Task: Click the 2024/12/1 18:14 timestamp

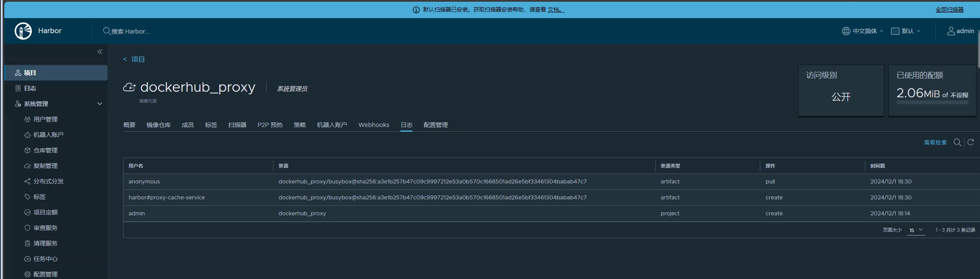Action: pos(890,214)
